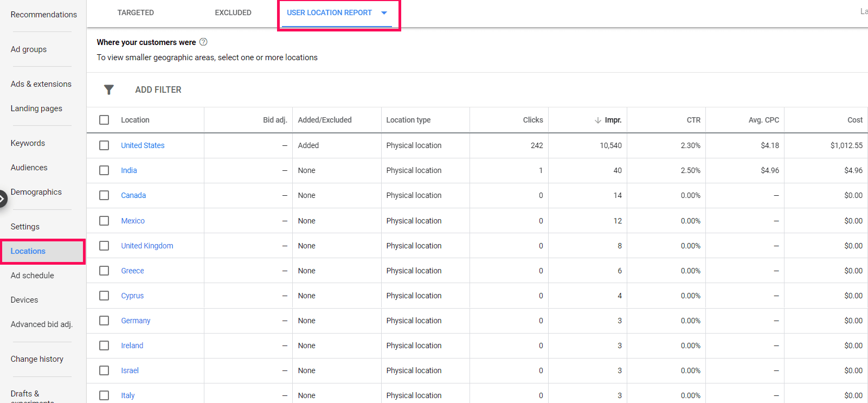Click the Canada location link
The width and height of the screenshot is (868, 403).
pos(133,195)
